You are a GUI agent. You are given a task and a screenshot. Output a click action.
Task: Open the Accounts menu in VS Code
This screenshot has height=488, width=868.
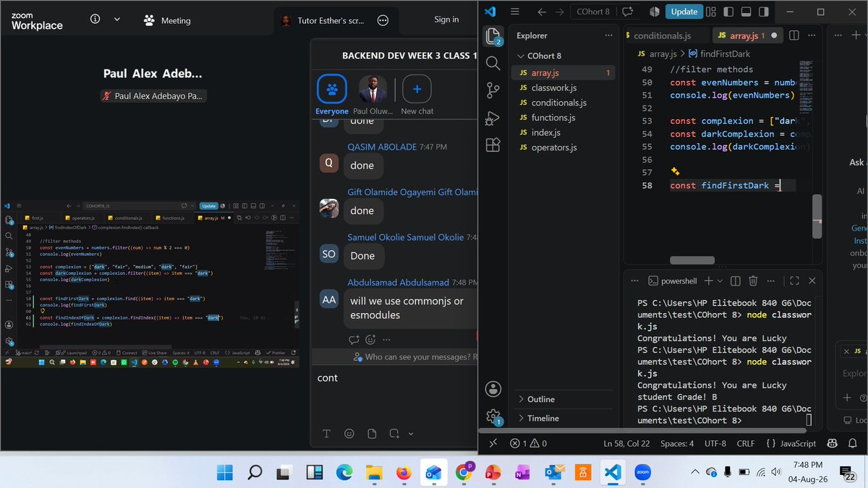493,390
